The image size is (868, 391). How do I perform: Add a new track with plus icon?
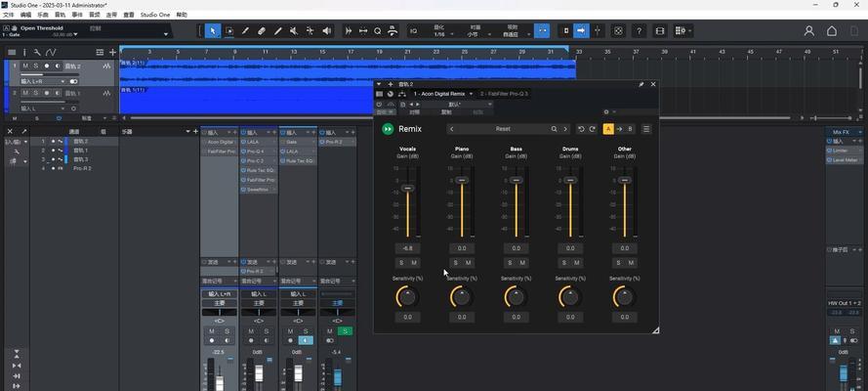[x=112, y=52]
